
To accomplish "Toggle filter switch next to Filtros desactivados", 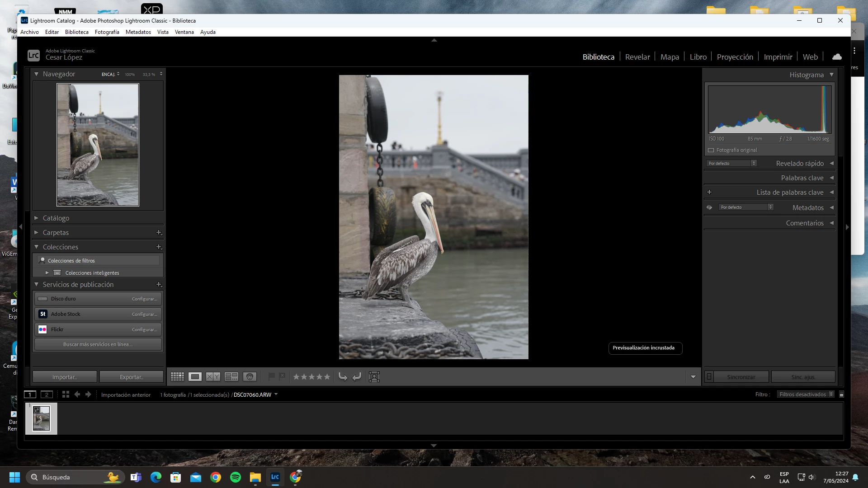I will point(841,394).
